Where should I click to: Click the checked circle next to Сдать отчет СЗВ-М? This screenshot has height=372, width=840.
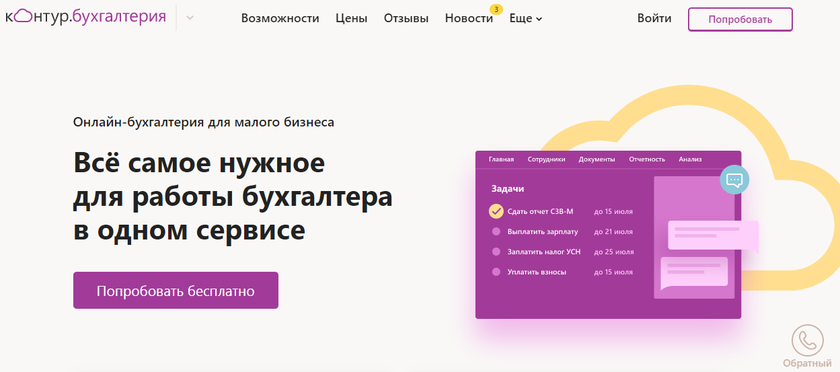pos(496,211)
